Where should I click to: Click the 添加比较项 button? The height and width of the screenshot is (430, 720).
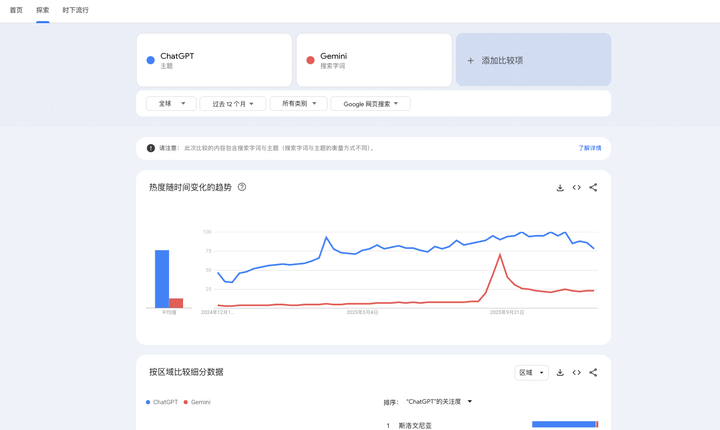coord(533,60)
